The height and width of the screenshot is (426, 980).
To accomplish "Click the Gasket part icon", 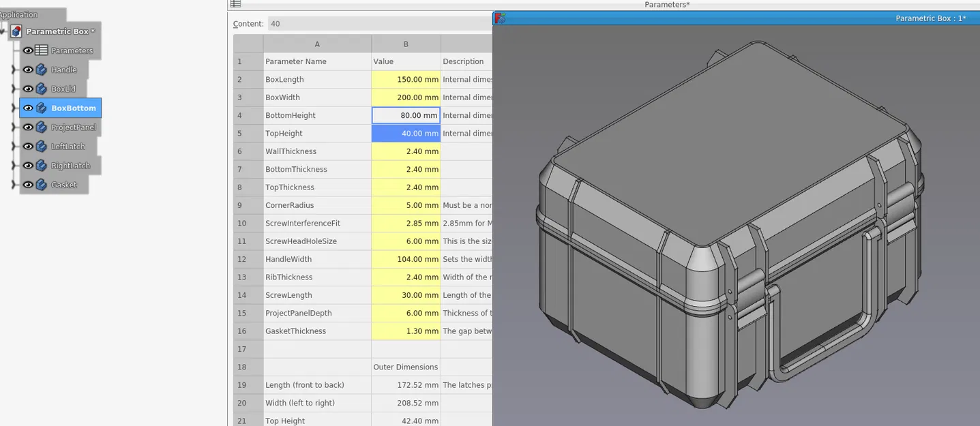I will (41, 184).
